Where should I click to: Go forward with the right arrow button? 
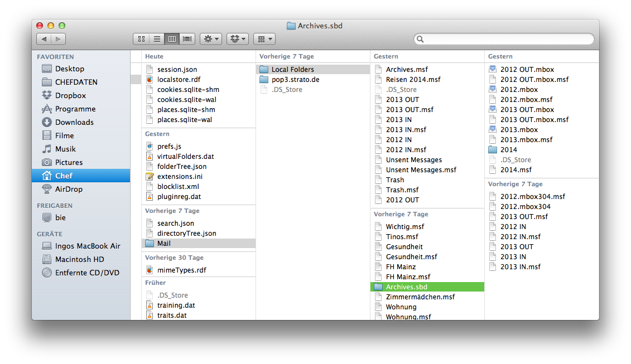(59, 39)
